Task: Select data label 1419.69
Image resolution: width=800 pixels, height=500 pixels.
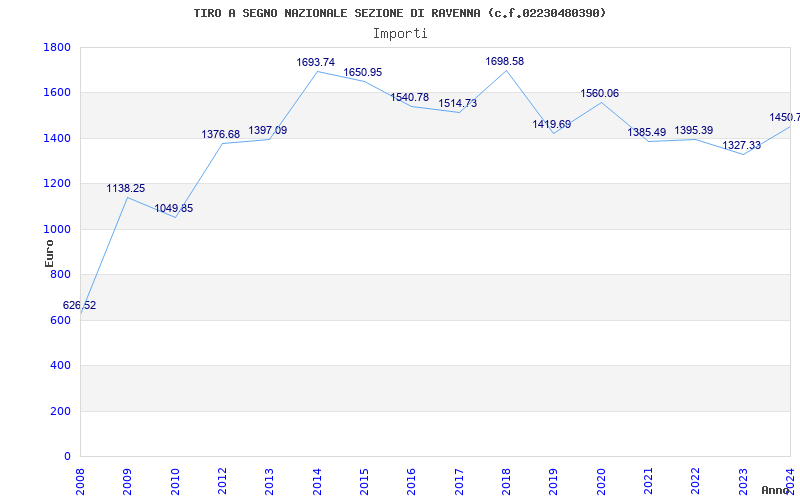Action: pyautogui.click(x=552, y=124)
